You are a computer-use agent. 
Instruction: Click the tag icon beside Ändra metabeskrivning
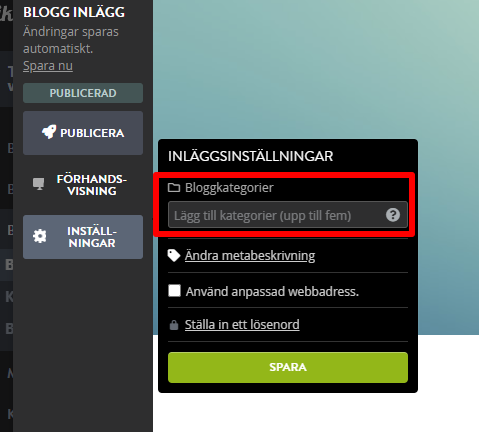coord(174,256)
